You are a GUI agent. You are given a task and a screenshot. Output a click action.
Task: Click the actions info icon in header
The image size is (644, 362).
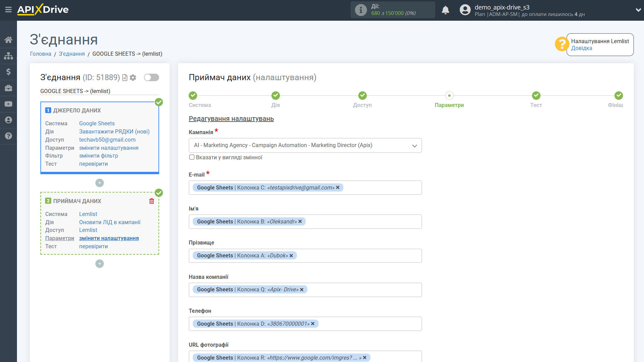point(361,10)
